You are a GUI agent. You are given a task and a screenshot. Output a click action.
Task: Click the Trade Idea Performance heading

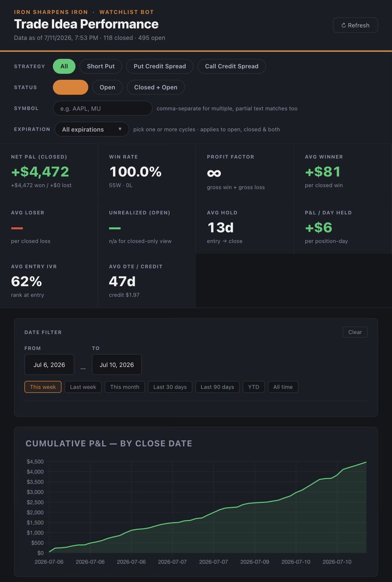(86, 24)
